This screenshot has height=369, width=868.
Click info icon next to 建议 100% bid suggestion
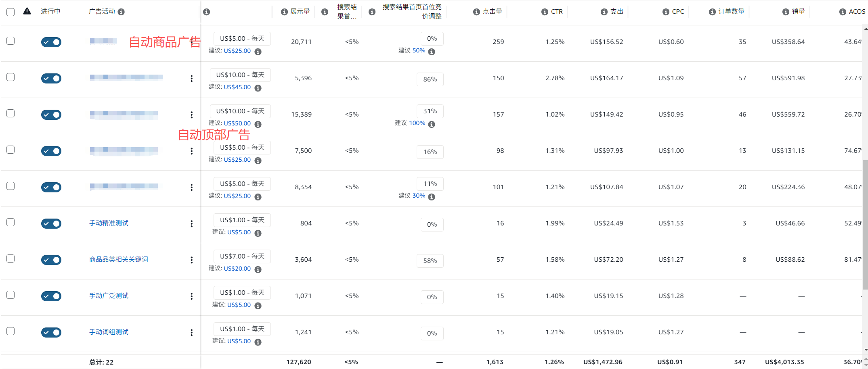click(x=432, y=124)
